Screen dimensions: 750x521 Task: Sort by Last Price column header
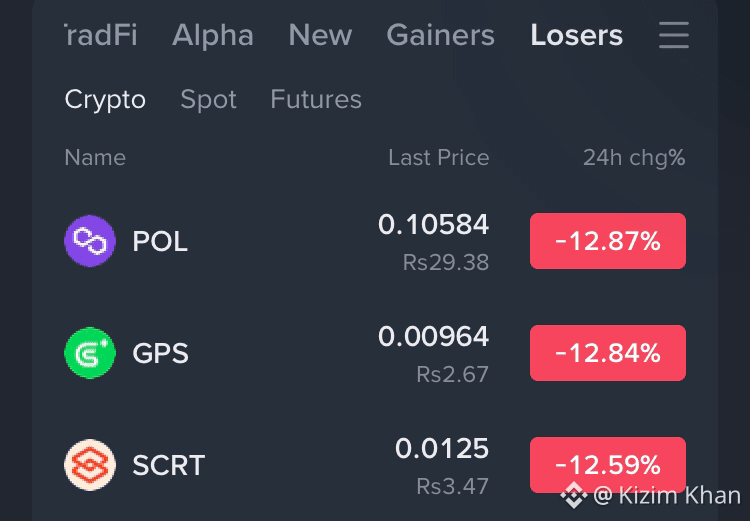(x=439, y=157)
